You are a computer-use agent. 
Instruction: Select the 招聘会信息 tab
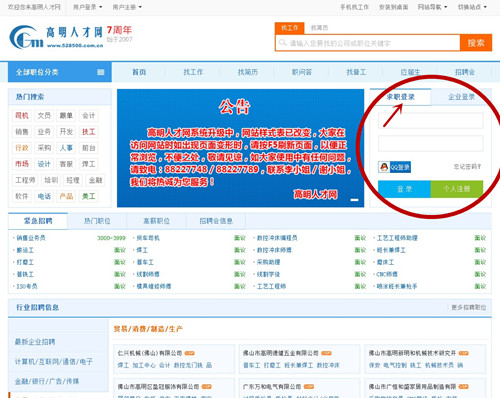point(216,221)
